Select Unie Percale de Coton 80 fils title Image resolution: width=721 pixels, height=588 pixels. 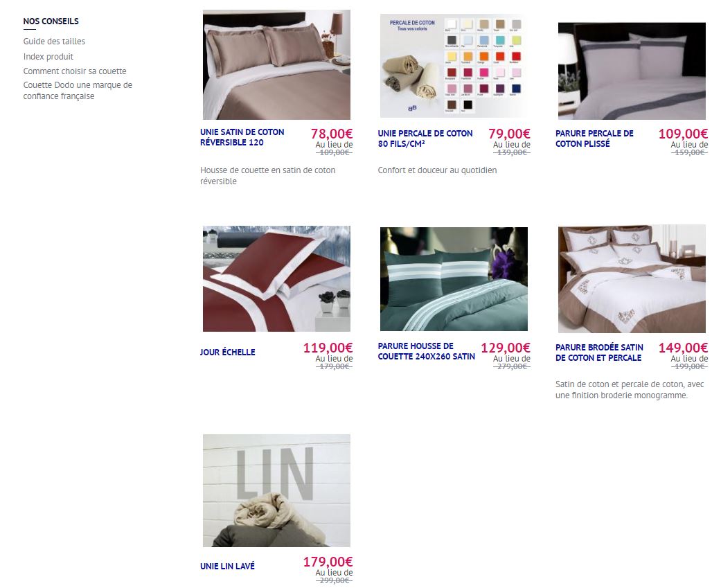[425, 139]
